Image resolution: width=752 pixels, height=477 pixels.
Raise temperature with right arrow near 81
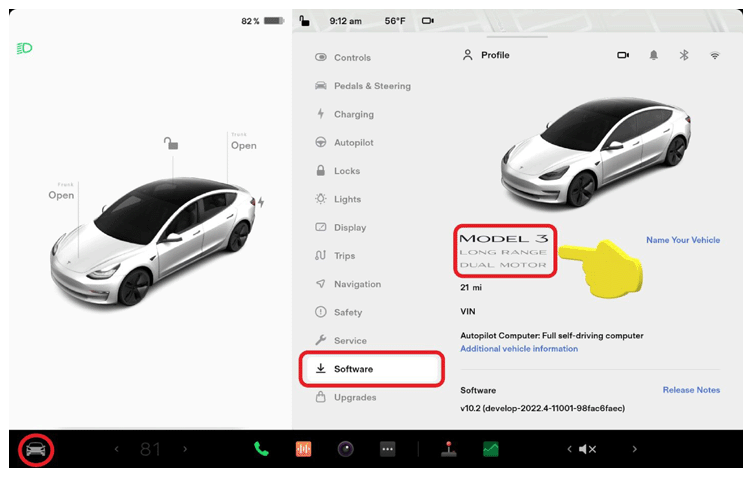(185, 449)
